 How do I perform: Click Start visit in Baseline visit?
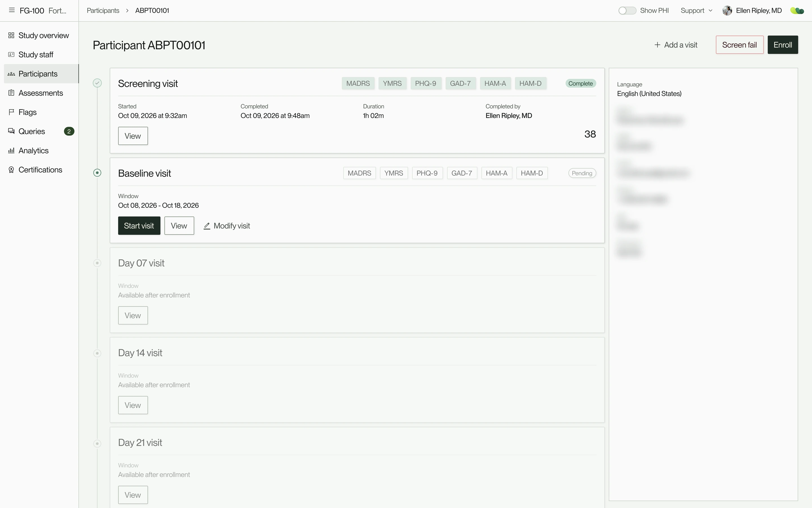[x=139, y=225]
